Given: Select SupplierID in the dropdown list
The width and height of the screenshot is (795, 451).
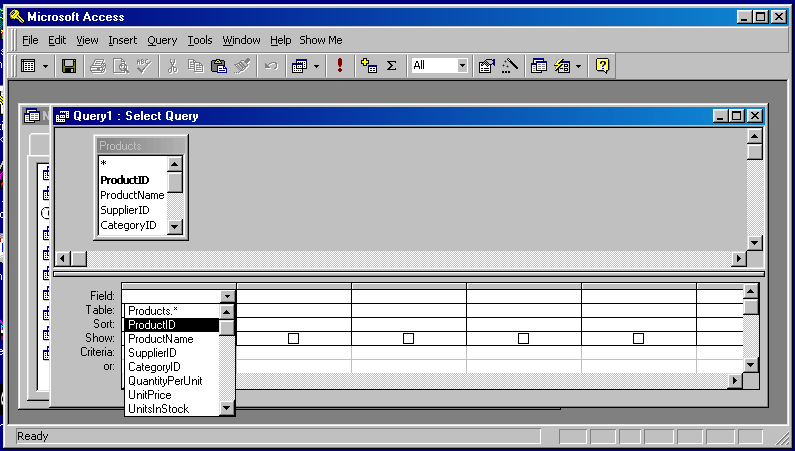Looking at the screenshot, I should tap(172, 353).
